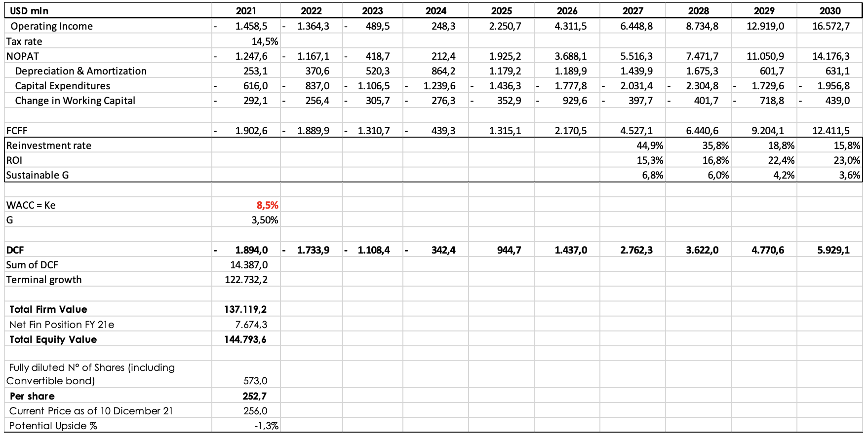Select Potential Upside value -1,3%
868x439 pixels.
coord(266,426)
